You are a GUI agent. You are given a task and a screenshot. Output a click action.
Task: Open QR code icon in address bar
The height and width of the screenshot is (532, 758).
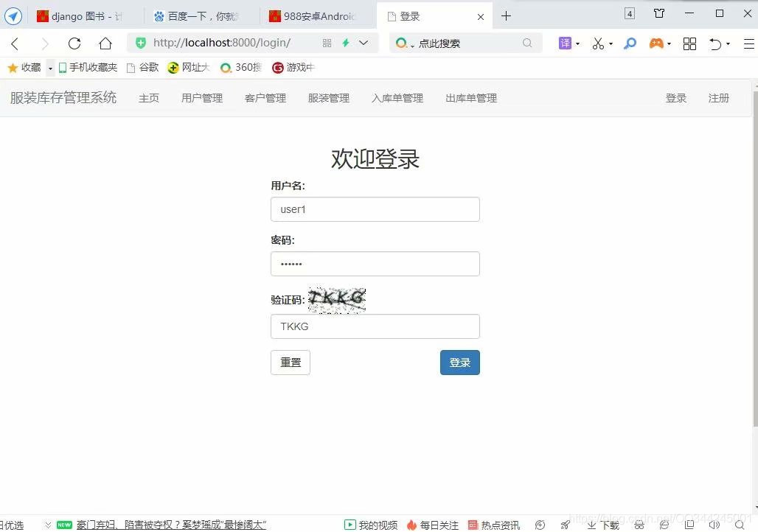click(x=327, y=43)
